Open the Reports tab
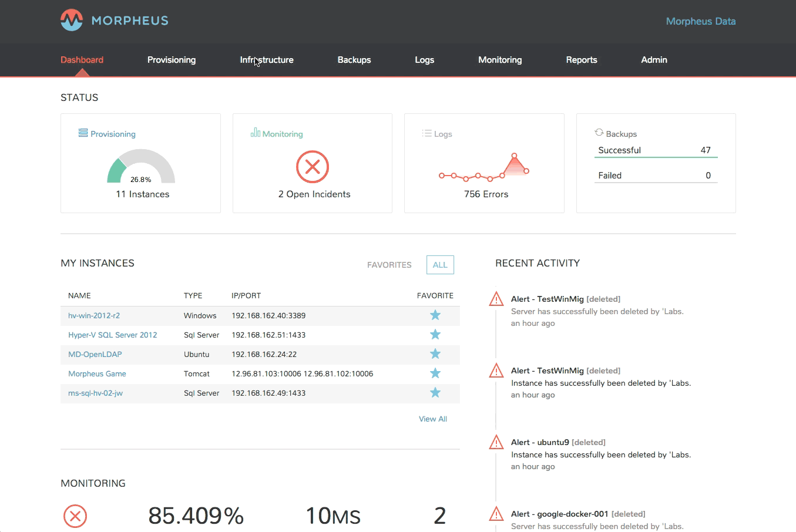 pyautogui.click(x=582, y=60)
